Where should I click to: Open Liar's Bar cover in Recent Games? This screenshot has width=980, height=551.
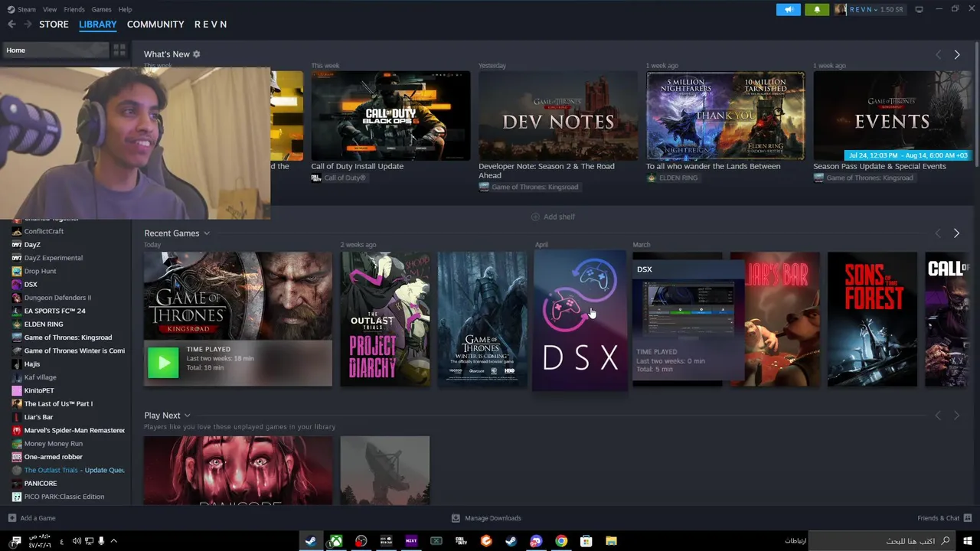tap(775, 319)
